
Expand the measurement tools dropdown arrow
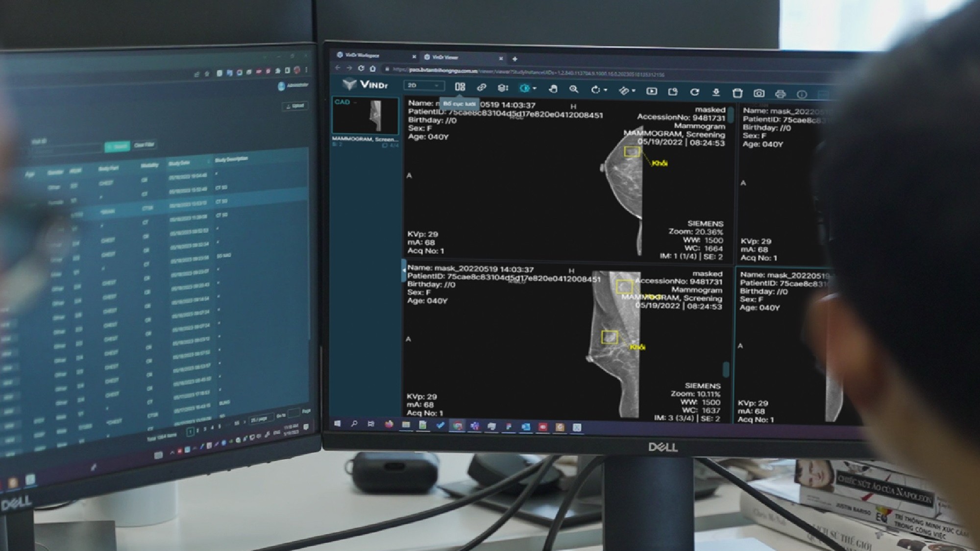(x=634, y=91)
